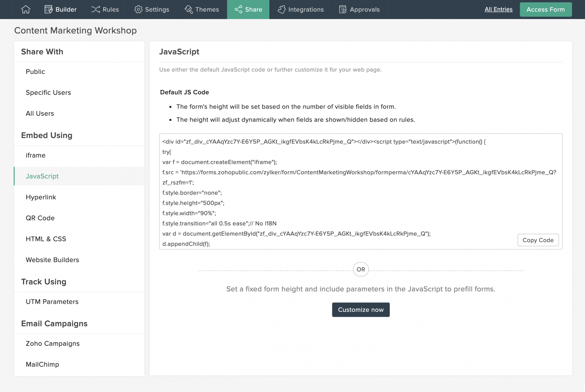Open Settings via the gear icon

138,9
